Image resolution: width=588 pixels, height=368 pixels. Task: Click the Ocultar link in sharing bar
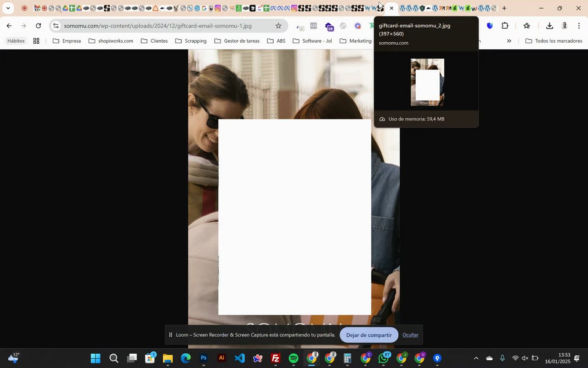[410, 335]
